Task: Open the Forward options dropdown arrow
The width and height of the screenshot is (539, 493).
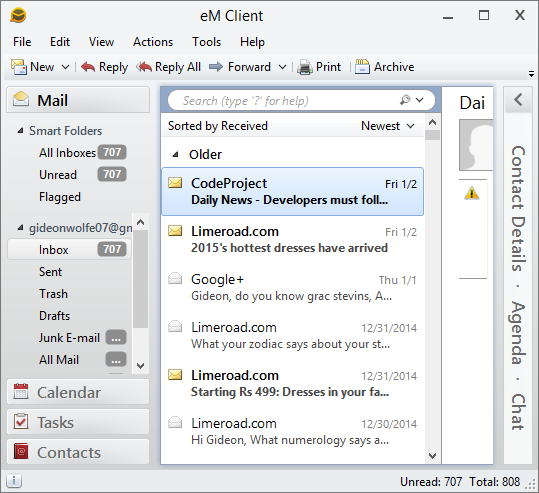Action: coord(282,67)
